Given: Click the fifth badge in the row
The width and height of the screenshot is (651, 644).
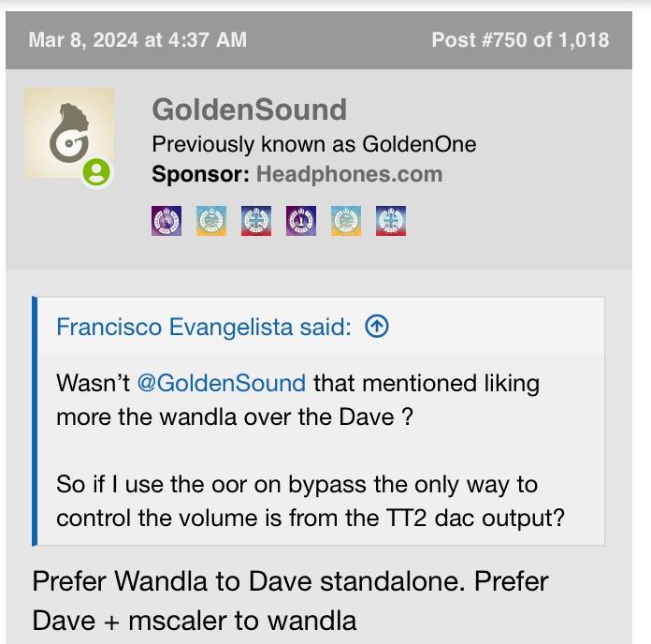Looking at the screenshot, I should 346,221.
